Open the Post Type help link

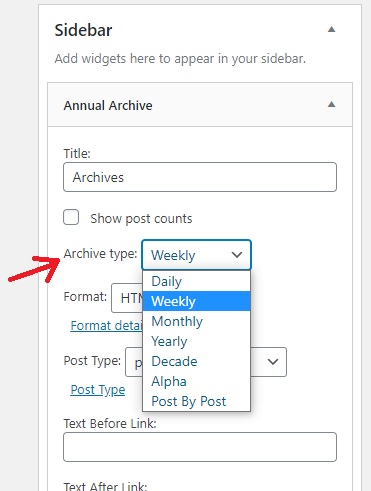pos(98,389)
